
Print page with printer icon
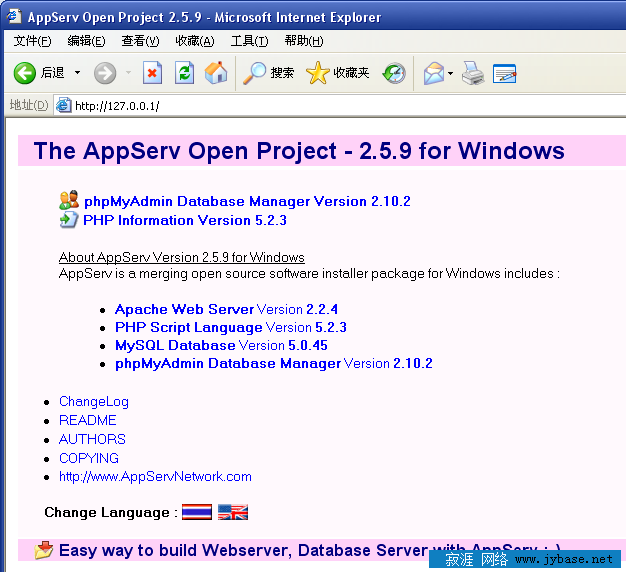point(473,73)
